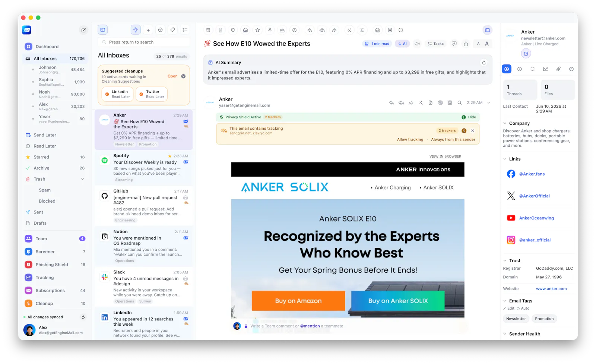Open the contact info tab icon
This screenshot has height=364, width=596.
point(519,69)
